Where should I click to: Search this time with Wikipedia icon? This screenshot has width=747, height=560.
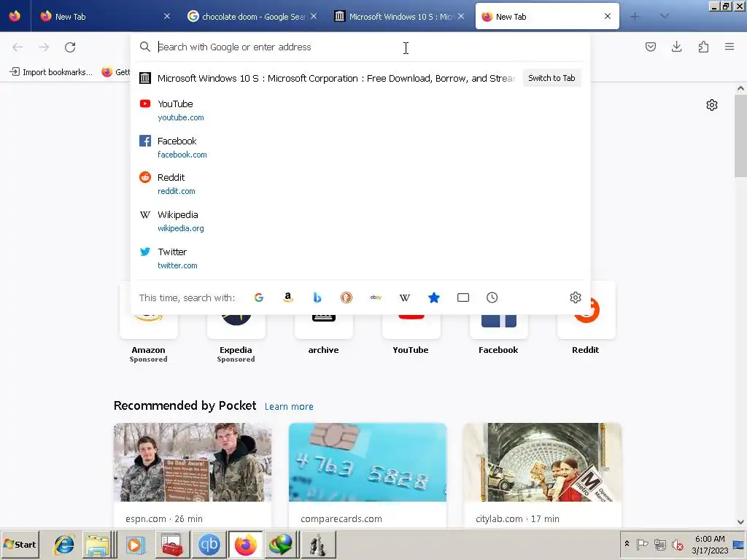[404, 297]
